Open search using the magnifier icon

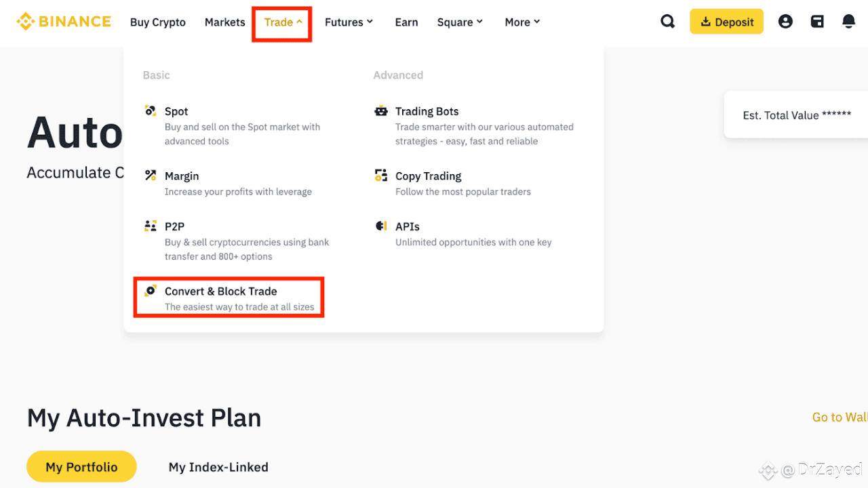click(667, 21)
